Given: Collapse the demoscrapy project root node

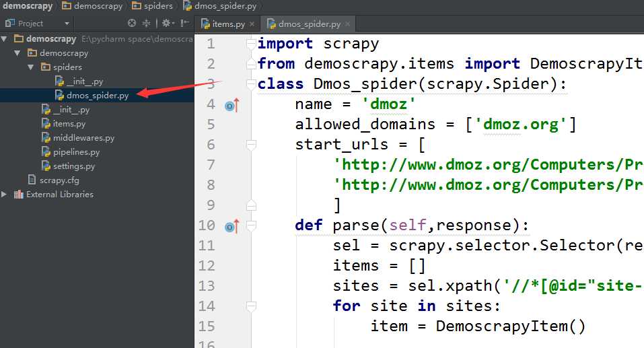Looking at the screenshot, I should pyautogui.click(x=5, y=39).
